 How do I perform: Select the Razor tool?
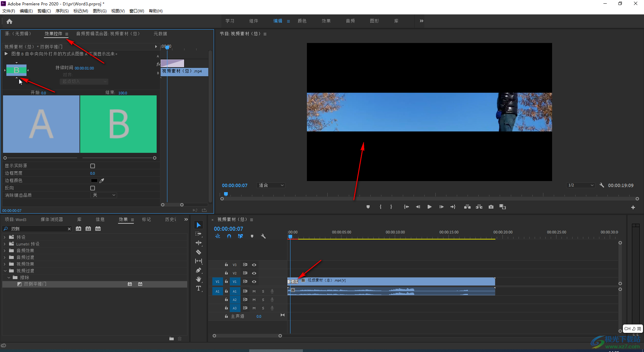199,252
